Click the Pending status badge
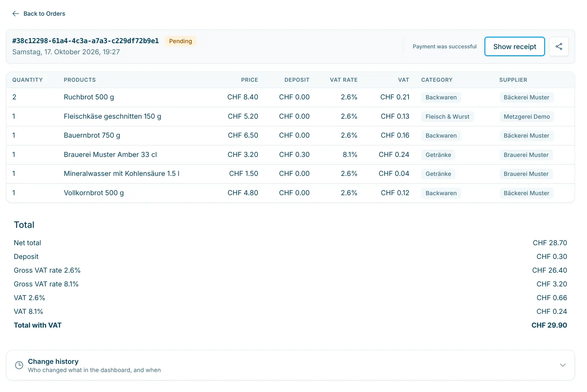 click(180, 41)
